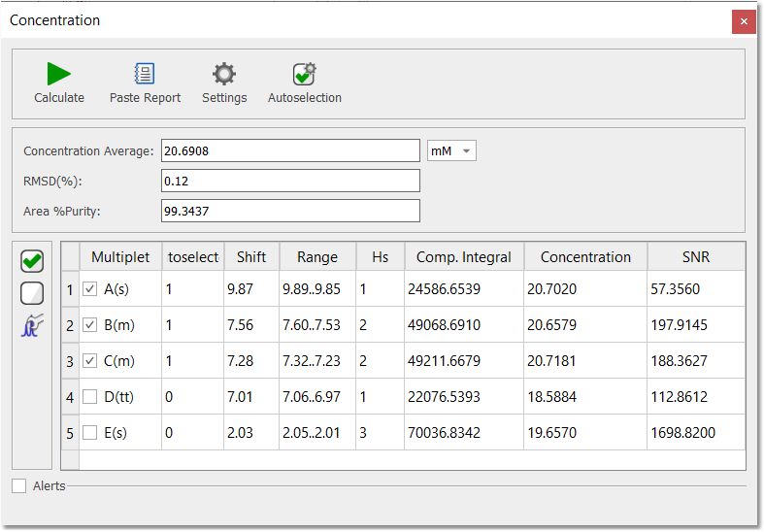Click the integral cell 70036.8342
The height and width of the screenshot is (532, 764).
pos(464,433)
